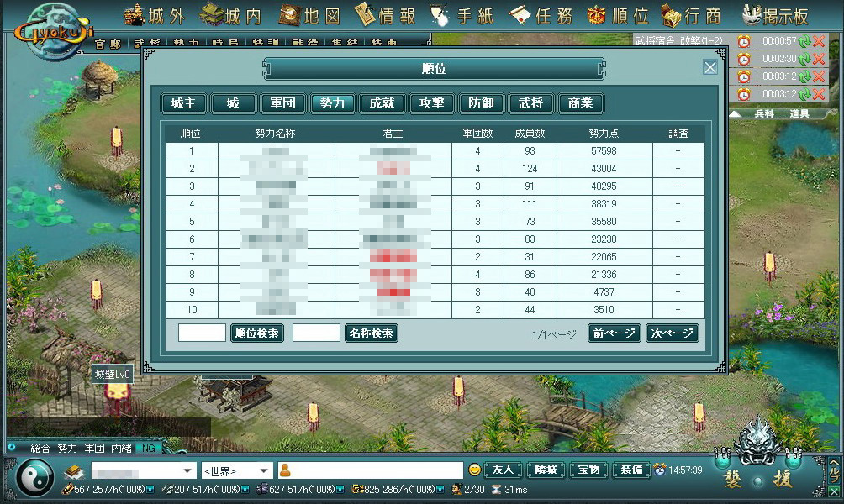The width and height of the screenshot is (844, 504).
Task: Click the 名称検索 name search button
Action: click(x=372, y=333)
